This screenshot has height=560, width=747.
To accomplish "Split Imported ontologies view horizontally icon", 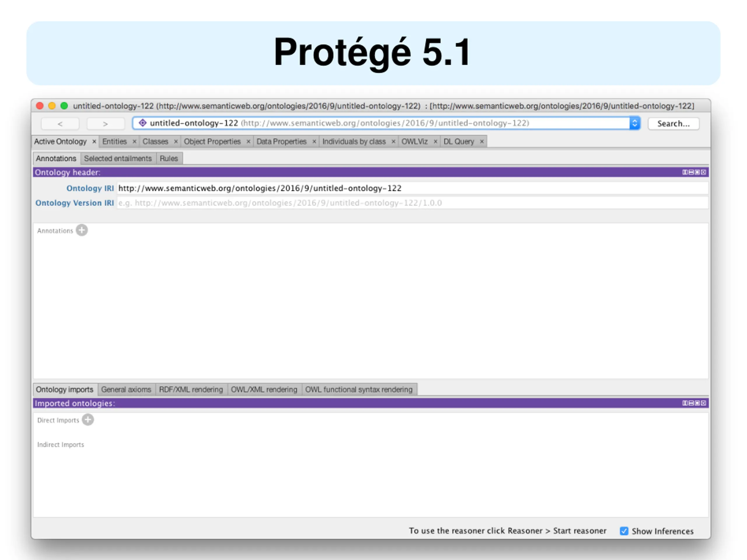I will point(691,403).
